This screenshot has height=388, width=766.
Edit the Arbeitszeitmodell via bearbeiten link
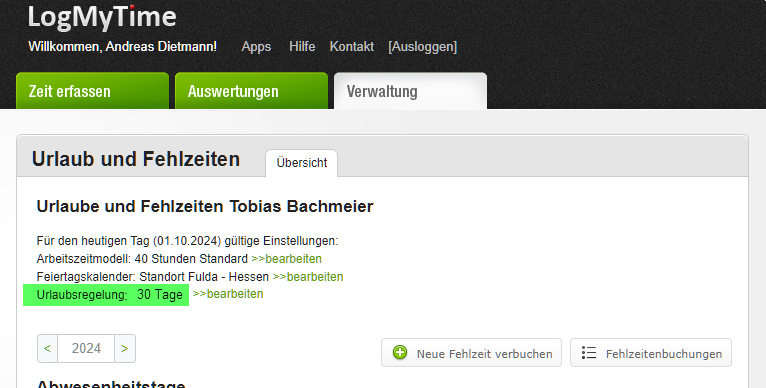click(x=286, y=259)
